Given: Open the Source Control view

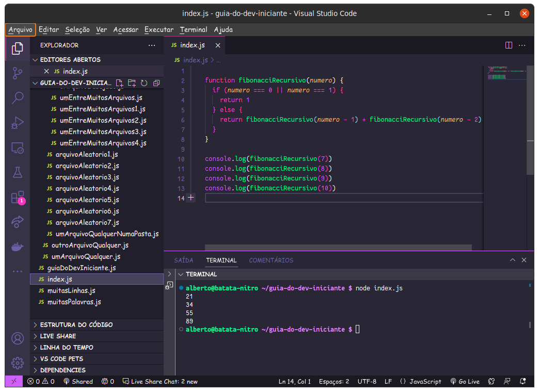Looking at the screenshot, I should pyautogui.click(x=18, y=73).
